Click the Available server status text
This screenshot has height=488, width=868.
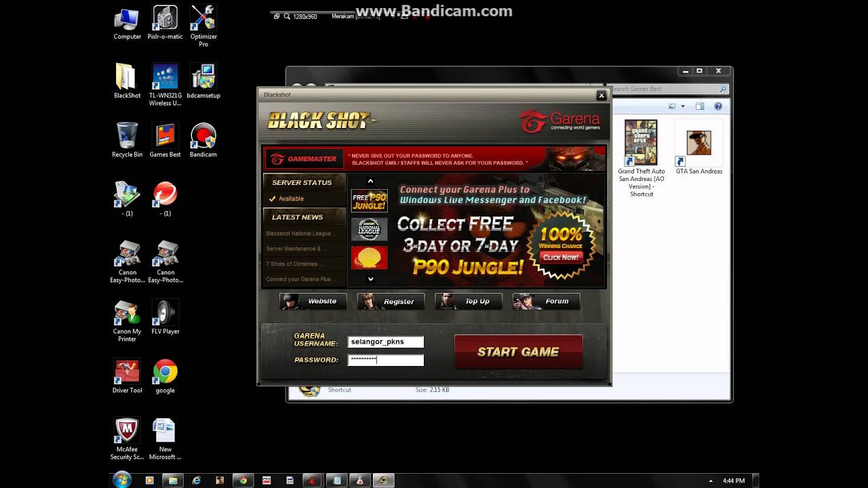291,199
